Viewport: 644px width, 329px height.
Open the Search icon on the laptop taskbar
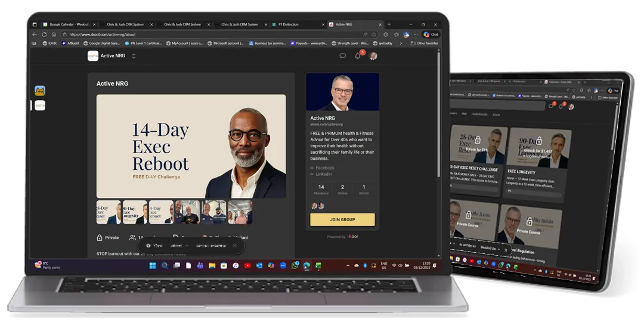(x=165, y=266)
